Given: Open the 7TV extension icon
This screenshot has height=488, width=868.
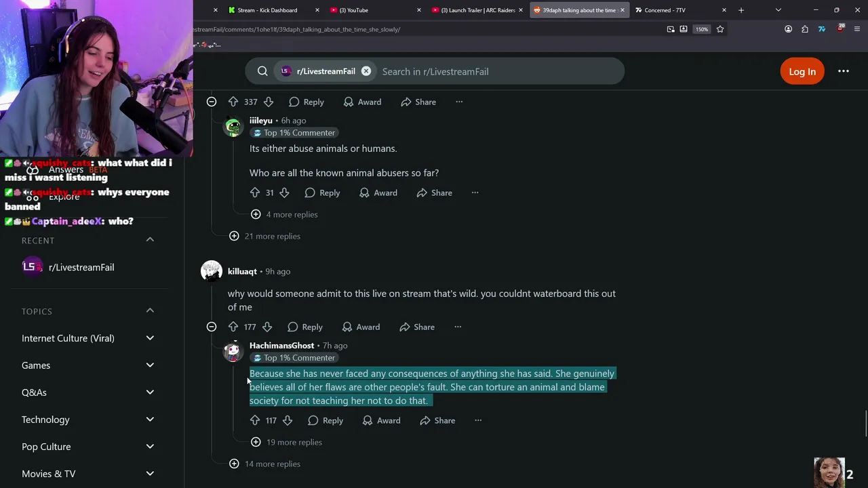Looking at the screenshot, I should [822, 29].
